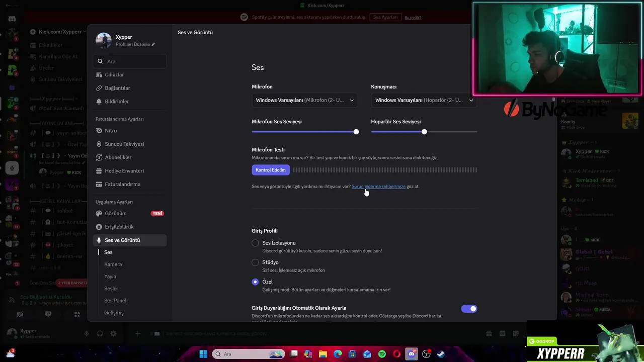Open Bağlantılar link-icon settings entry

[99, 88]
